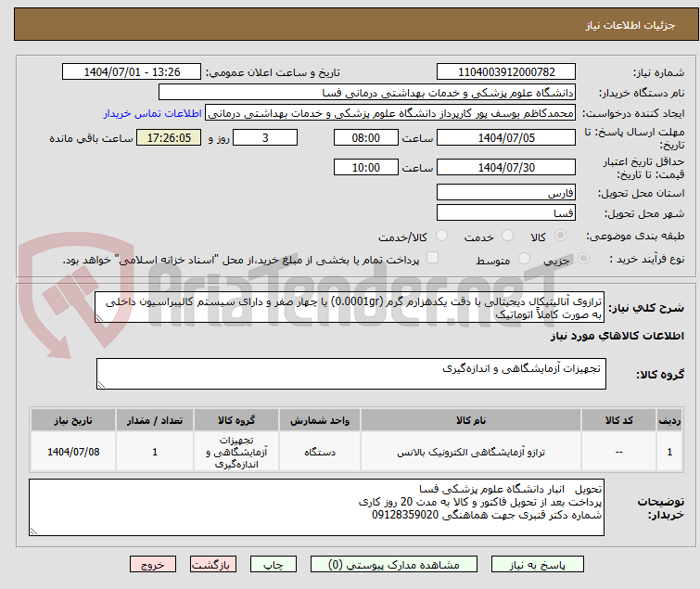The width and height of the screenshot is (700, 589).
Task: Click the 'خروج' exit button
Action: point(153,565)
